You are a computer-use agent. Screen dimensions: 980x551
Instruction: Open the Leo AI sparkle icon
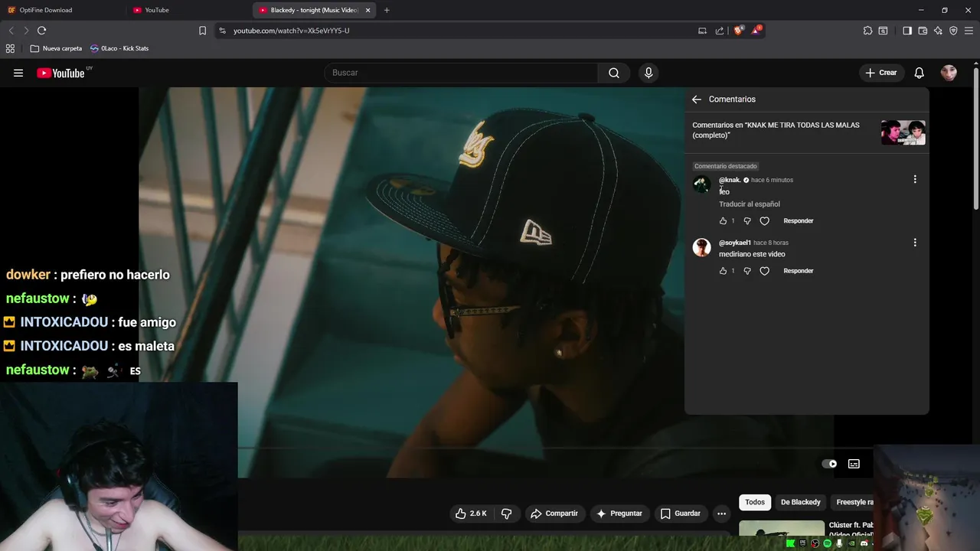[938, 31]
